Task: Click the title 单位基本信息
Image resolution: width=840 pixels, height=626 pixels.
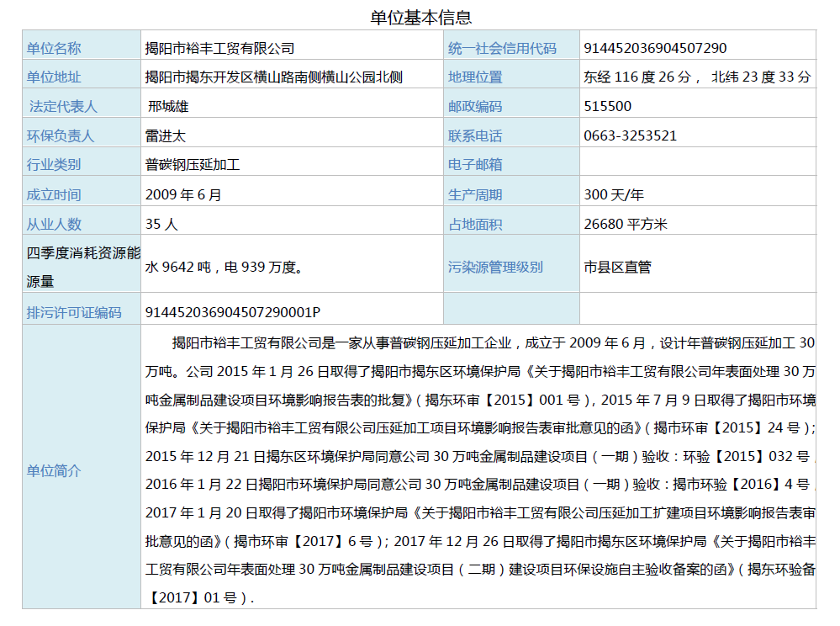Action: click(420, 18)
